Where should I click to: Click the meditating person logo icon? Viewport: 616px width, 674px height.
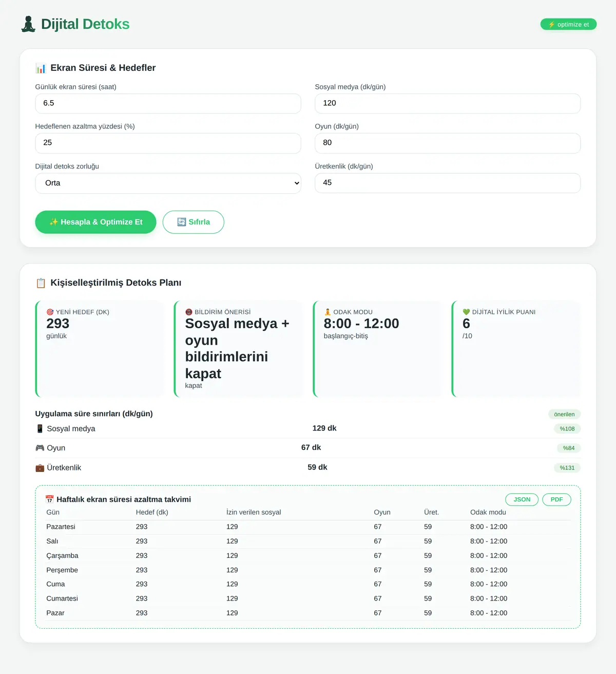(28, 24)
